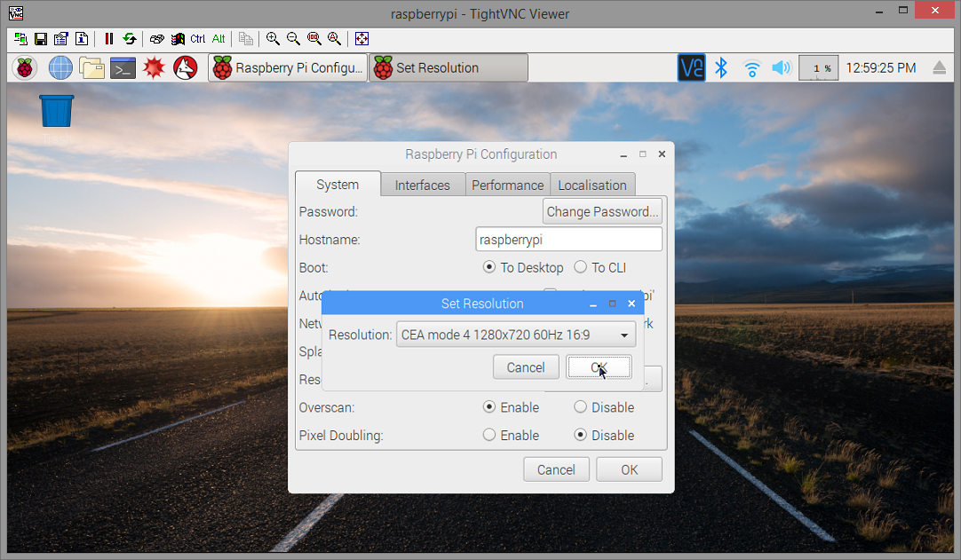Image resolution: width=961 pixels, height=560 pixels.
Task: Open the New connection toolbar icon
Action: click(x=20, y=38)
